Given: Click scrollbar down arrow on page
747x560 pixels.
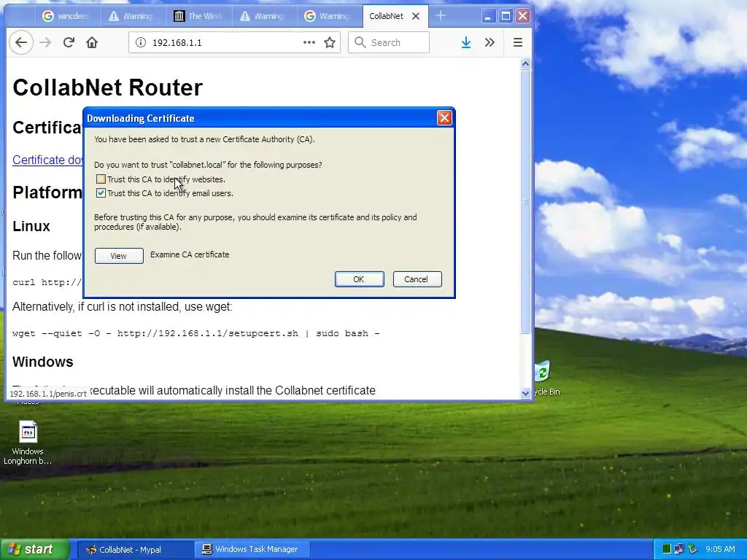Looking at the screenshot, I should point(525,393).
